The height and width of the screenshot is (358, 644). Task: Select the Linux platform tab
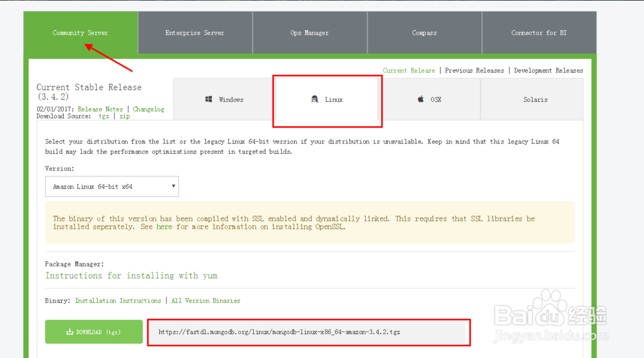(327, 99)
